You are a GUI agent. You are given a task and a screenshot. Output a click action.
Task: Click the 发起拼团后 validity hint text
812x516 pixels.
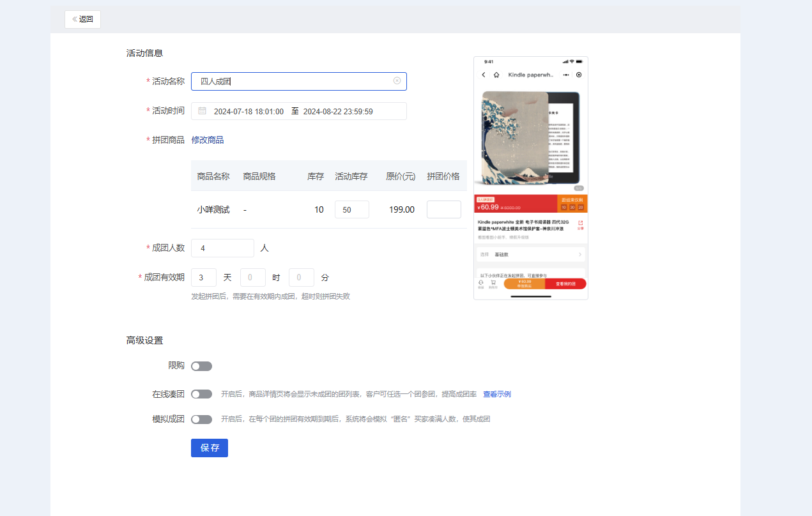tap(270, 296)
